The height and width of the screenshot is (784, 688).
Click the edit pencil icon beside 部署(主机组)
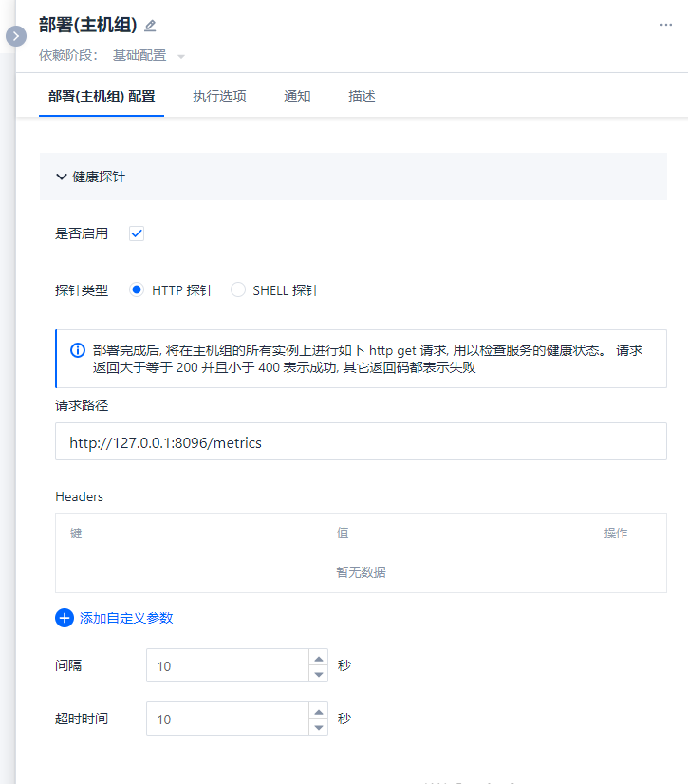click(150, 26)
